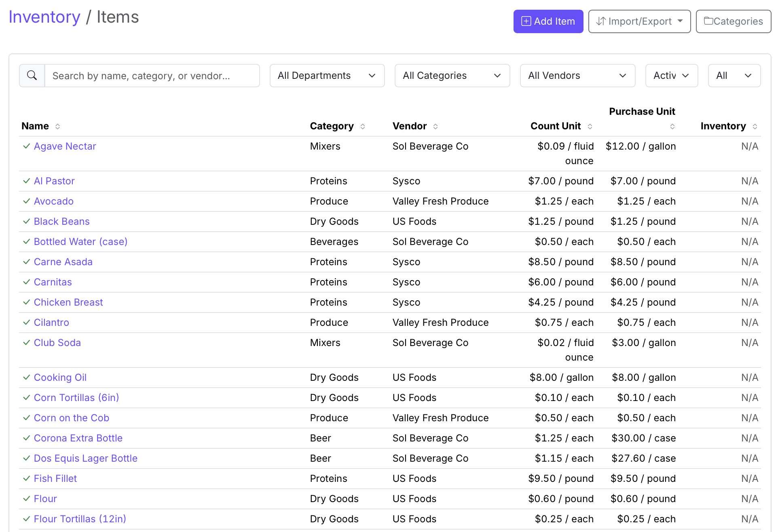The height and width of the screenshot is (532, 778).
Task: Open Bottled Water (case) item
Action: point(81,242)
